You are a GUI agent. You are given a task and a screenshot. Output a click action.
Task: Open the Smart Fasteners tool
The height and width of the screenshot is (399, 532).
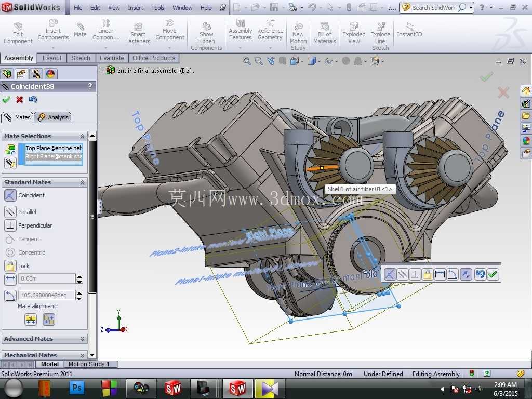[138, 33]
